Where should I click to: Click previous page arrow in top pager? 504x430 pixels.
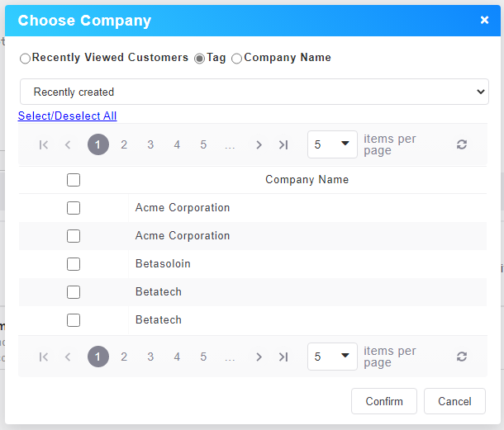pyautogui.click(x=68, y=145)
